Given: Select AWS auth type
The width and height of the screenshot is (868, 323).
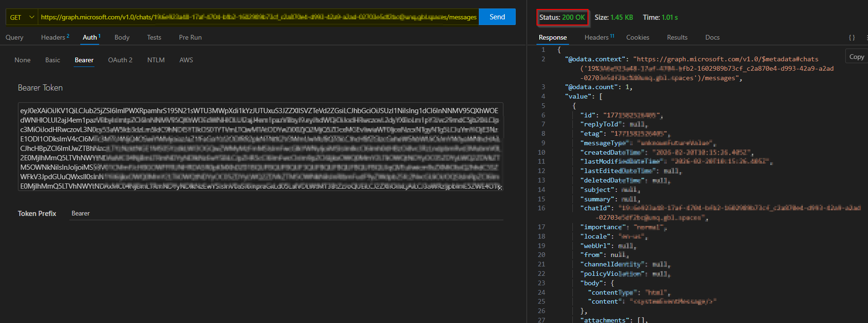Looking at the screenshot, I should coord(186,60).
